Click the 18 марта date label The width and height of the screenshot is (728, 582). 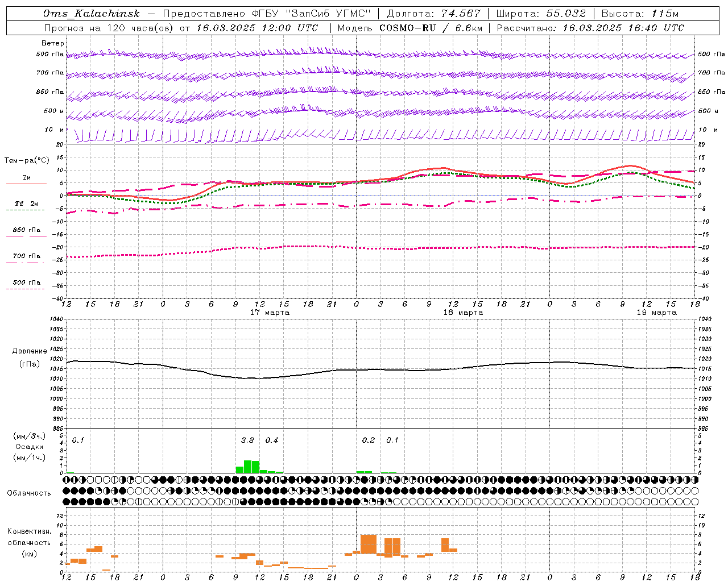[x=463, y=313]
